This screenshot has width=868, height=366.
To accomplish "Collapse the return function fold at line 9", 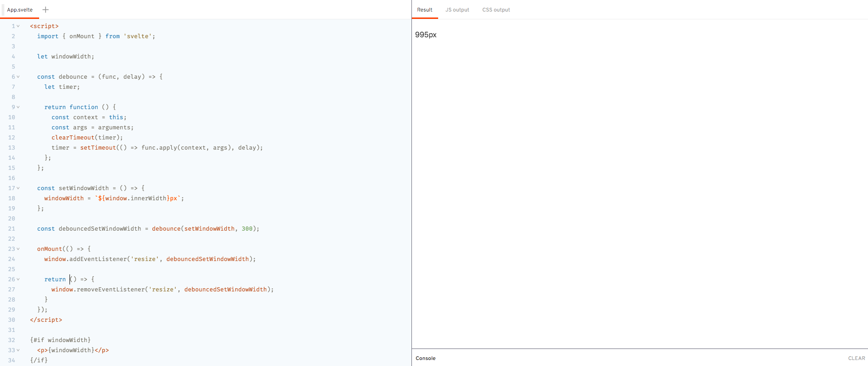I will pos(18,107).
